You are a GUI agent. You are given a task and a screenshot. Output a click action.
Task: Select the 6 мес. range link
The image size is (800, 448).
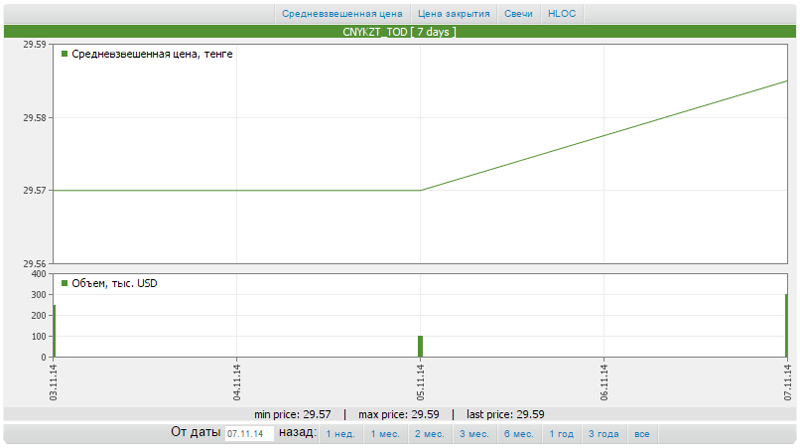click(x=519, y=434)
